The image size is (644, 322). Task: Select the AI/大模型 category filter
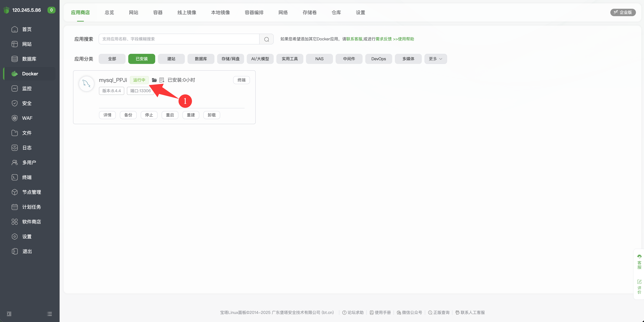(260, 59)
